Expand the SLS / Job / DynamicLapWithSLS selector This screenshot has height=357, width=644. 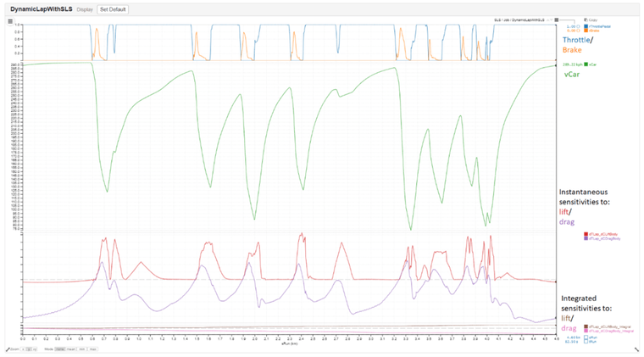pos(521,18)
